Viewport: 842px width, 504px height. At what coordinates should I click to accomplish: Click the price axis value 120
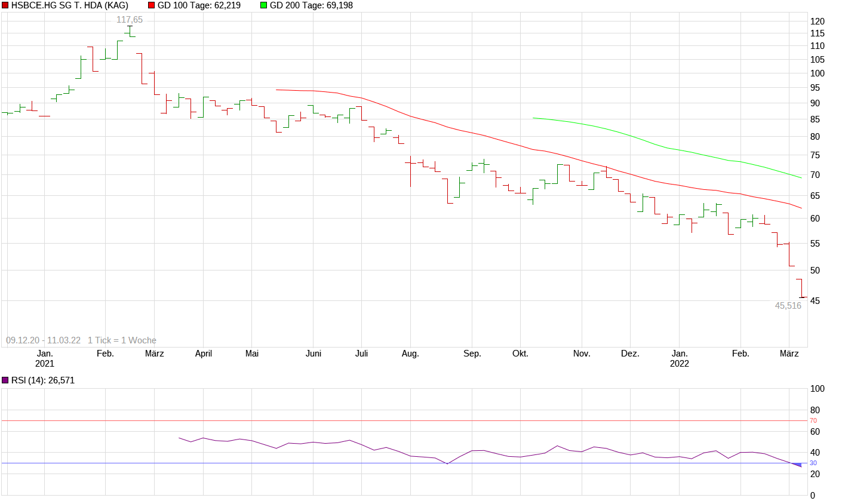tap(818, 21)
